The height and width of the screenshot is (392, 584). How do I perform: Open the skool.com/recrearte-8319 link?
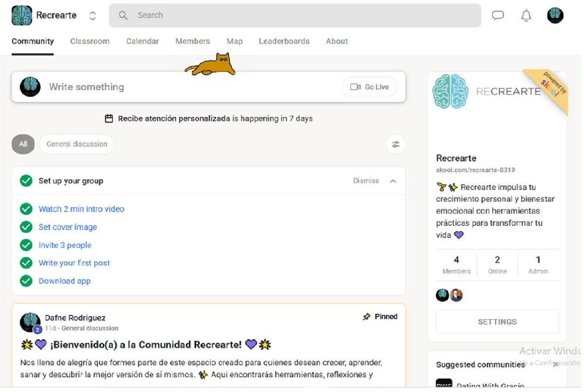475,170
